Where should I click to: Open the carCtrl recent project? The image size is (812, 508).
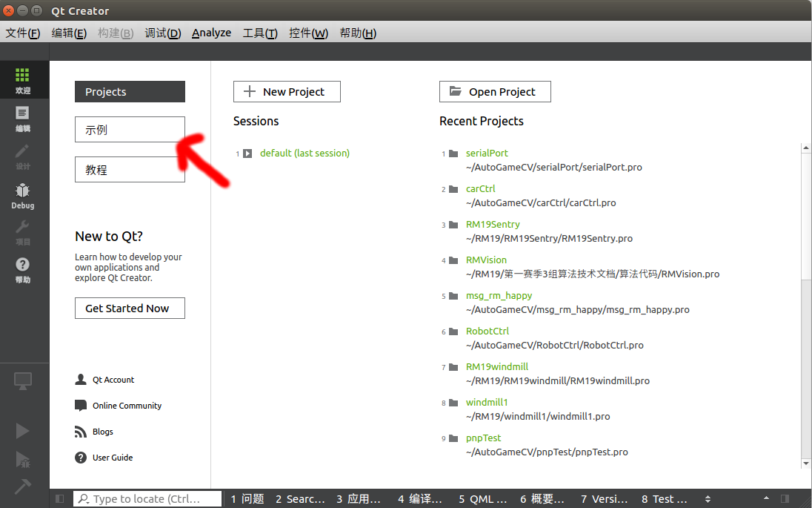pos(480,188)
